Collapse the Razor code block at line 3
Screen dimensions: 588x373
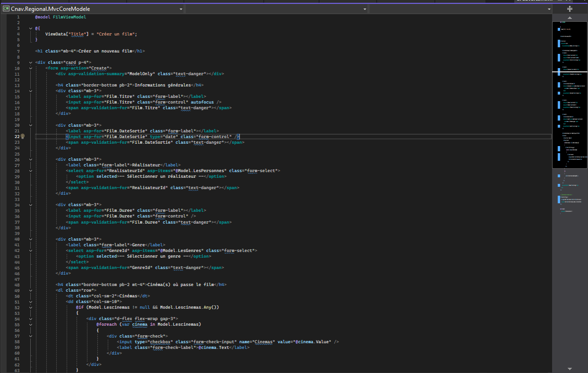30,28
